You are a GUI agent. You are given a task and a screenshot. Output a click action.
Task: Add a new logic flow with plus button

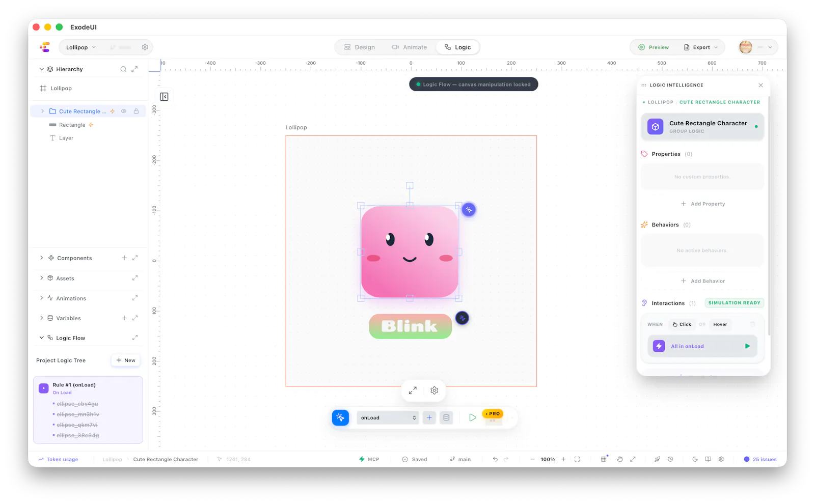[x=429, y=417]
